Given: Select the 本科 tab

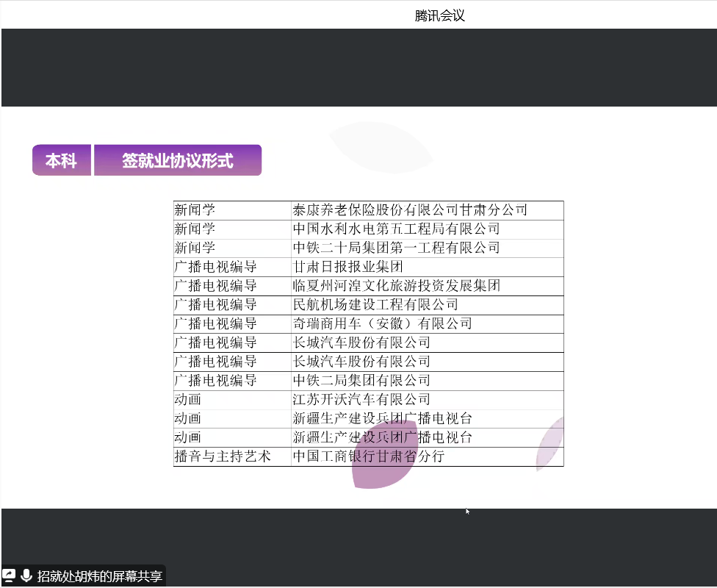Looking at the screenshot, I should (61, 159).
